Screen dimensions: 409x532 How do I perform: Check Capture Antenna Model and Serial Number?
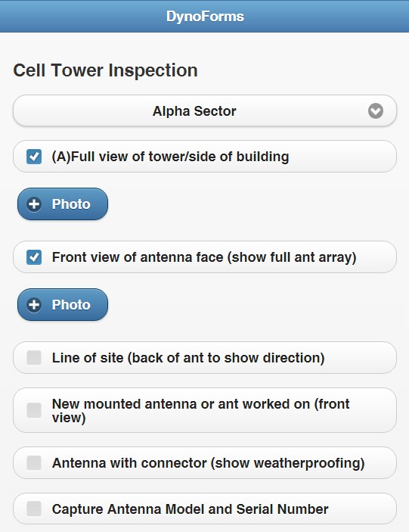(34, 509)
